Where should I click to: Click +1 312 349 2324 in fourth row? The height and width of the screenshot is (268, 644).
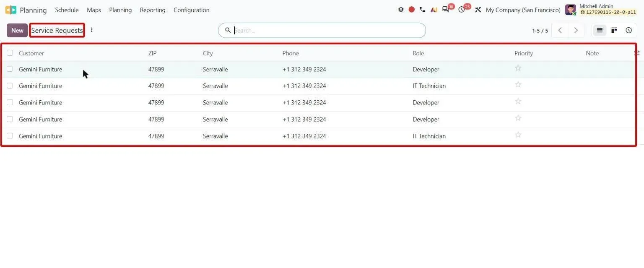point(304,119)
